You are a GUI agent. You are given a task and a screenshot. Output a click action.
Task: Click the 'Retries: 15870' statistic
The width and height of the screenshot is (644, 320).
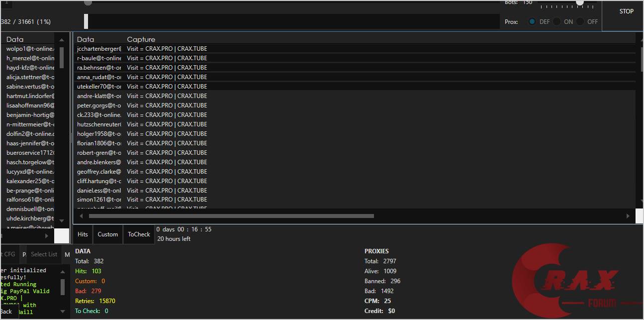[95, 301]
